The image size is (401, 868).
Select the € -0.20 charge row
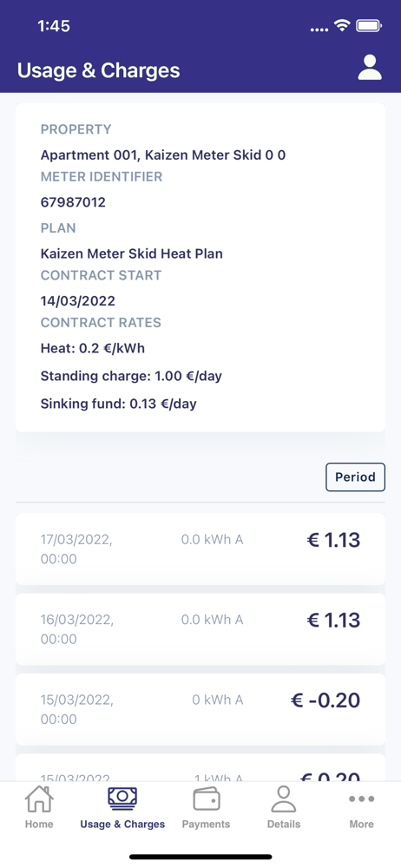pos(200,709)
